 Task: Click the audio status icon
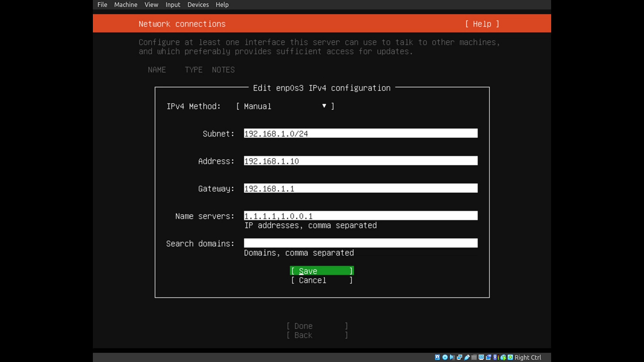tap(452, 357)
